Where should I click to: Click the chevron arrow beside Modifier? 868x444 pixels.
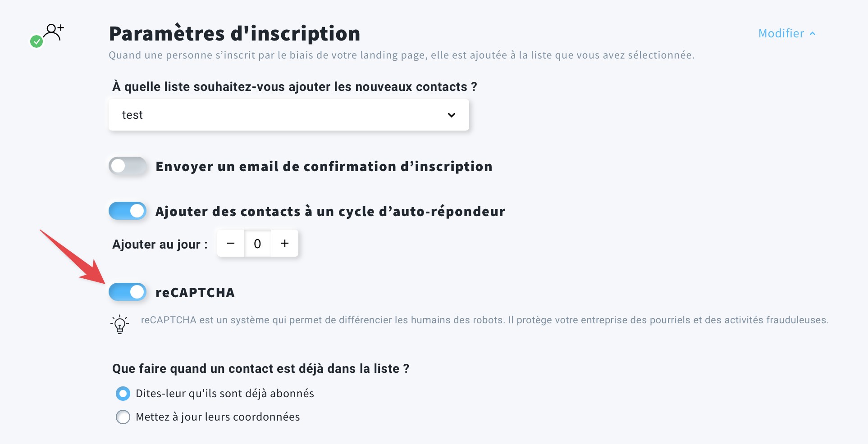tap(813, 34)
